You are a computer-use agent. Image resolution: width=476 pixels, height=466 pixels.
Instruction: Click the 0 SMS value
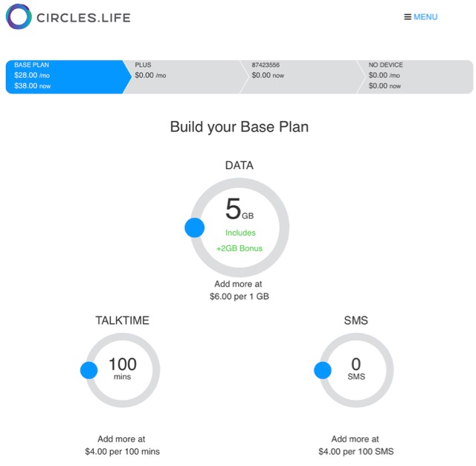tap(356, 368)
